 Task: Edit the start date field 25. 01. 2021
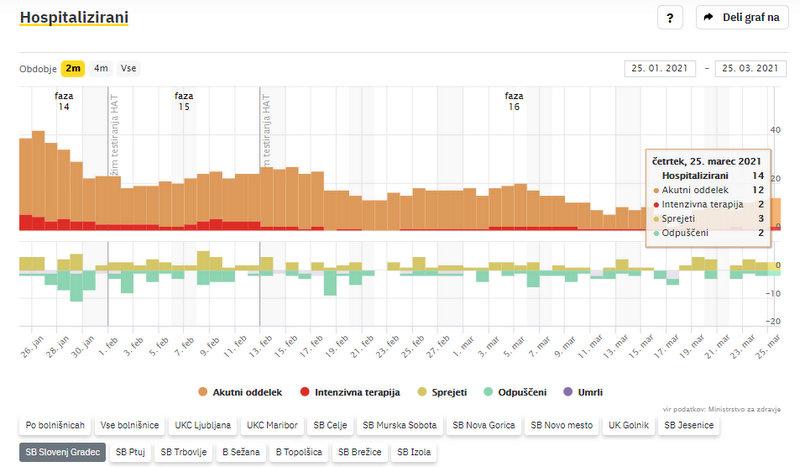click(658, 68)
